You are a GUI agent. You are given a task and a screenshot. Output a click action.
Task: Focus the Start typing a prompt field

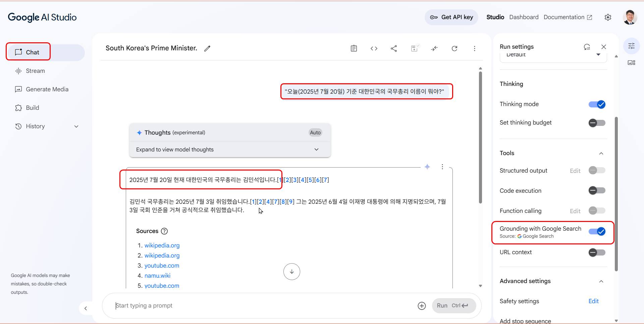(x=263, y=306)
